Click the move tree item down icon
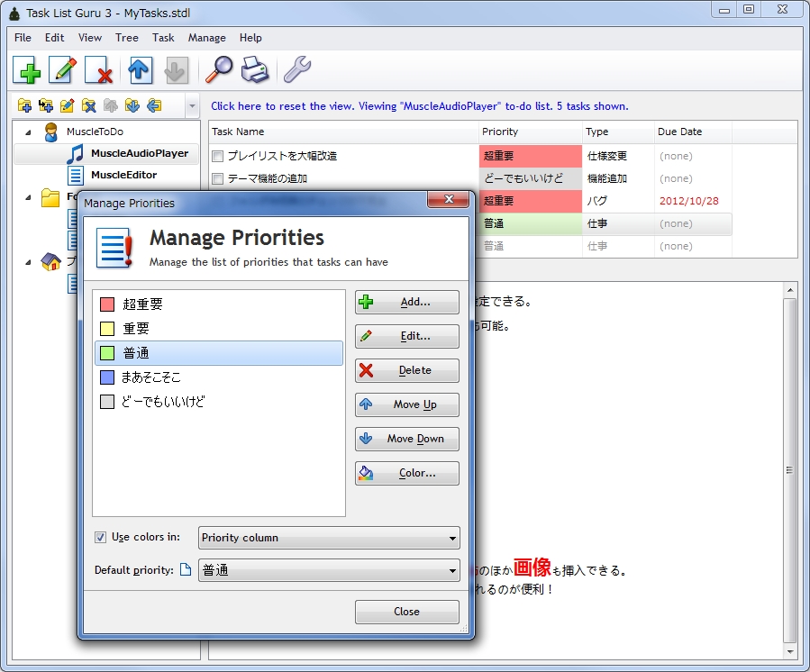This screenshot has height=672, width=810. (132, 105)
